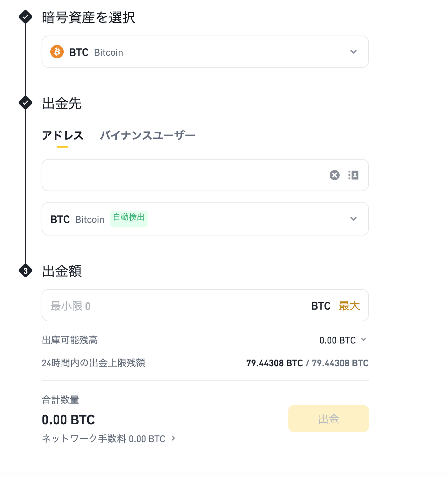The image size is (448, 477).
Task: Click the yellow 出金 withdraw button
Action: pos(329,419)
